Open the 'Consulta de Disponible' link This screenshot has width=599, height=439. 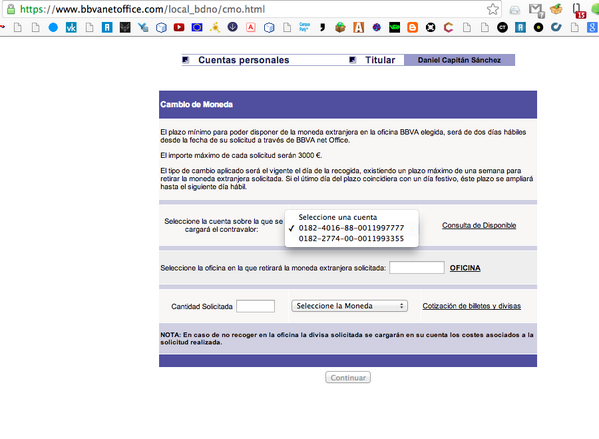pyautogui.click(x=479, y=225)
